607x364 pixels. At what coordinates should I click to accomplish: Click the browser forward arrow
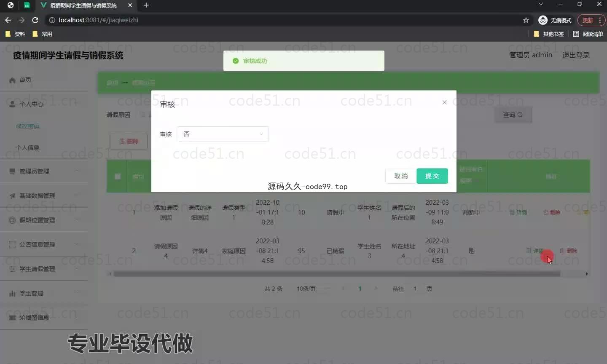[21, 20]
